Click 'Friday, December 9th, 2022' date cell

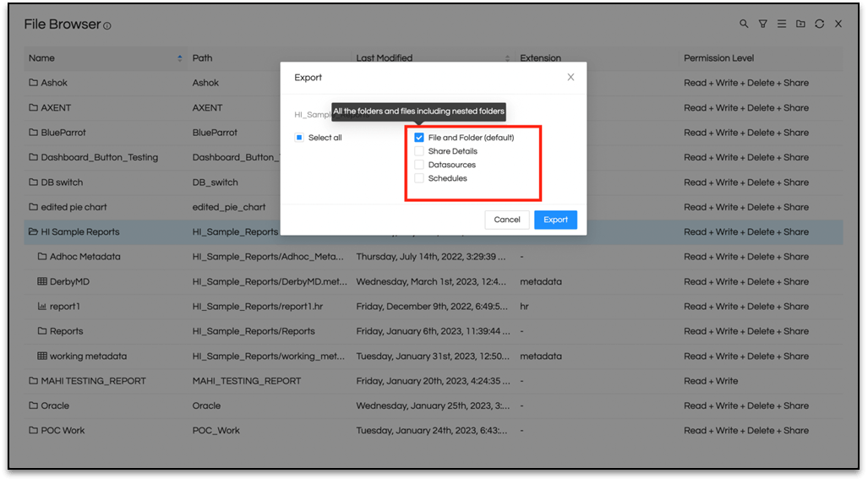pos(432,306)
